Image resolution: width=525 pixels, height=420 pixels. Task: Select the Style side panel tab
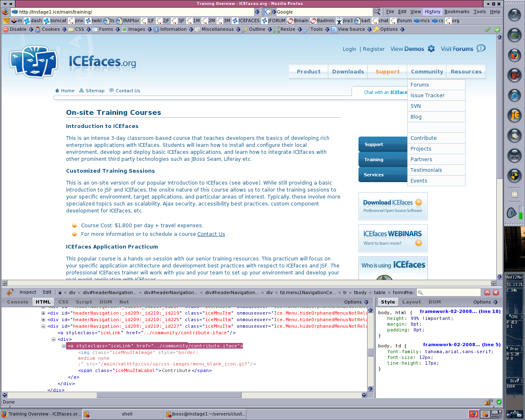(388, 302)
